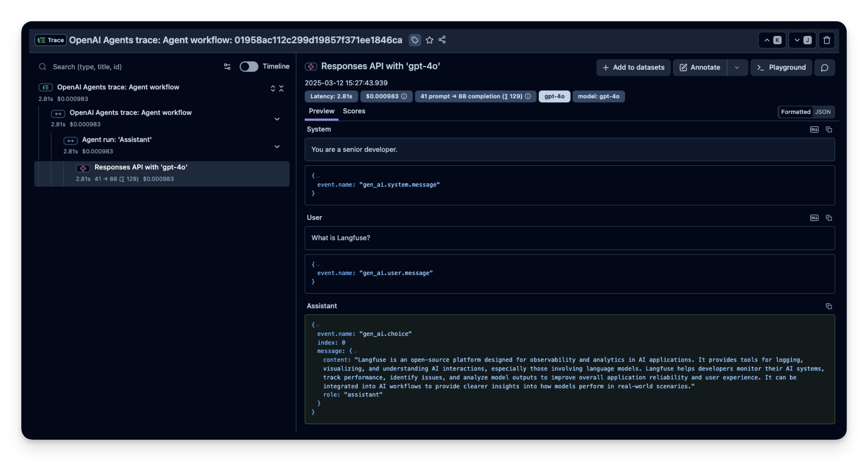
Task: Click the token usage info icon
Action: pyautogui.click(x=528, y=96)
